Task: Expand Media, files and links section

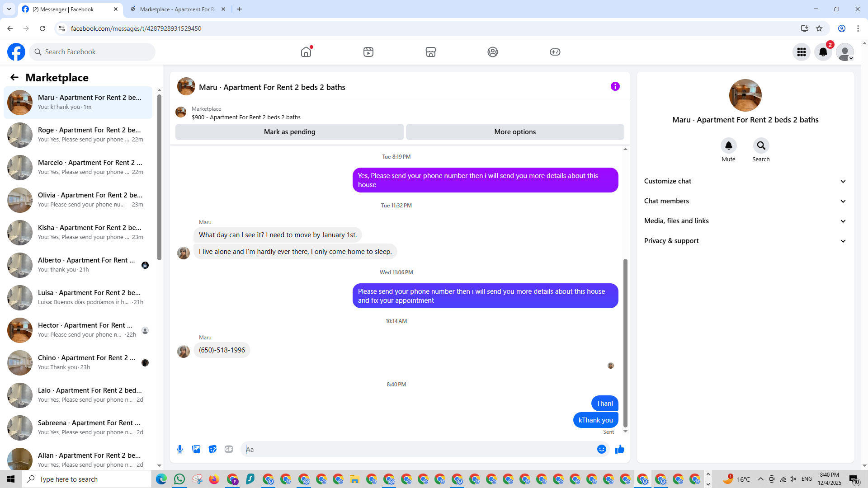Action: pyautogui.click(x=745, y=221)
